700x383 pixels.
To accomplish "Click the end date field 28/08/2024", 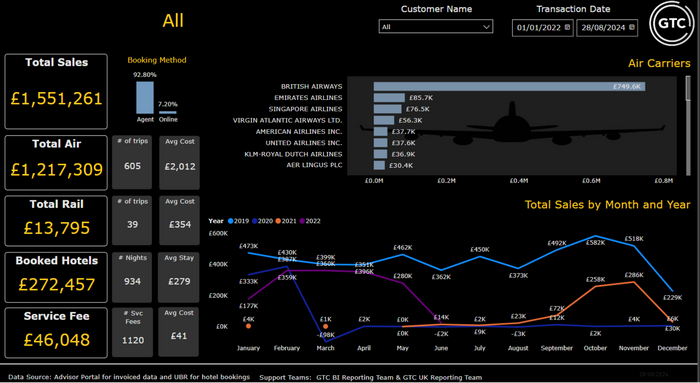I will (607, 28).
